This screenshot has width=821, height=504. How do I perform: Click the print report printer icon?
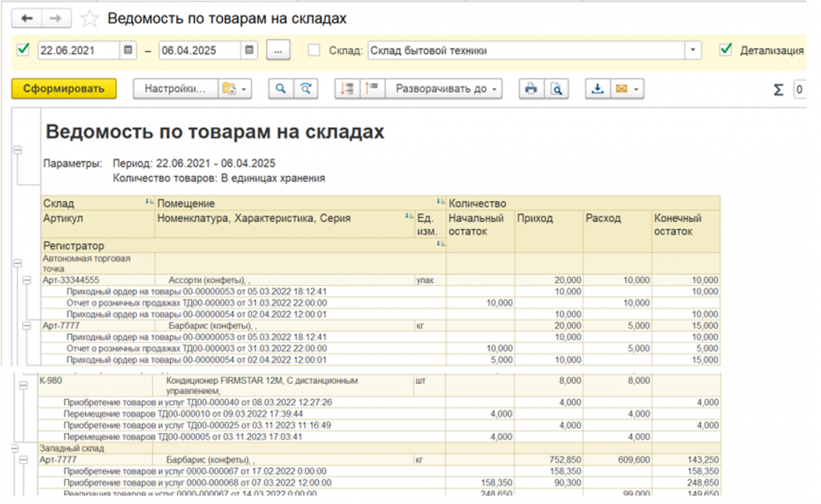point(530,89)
